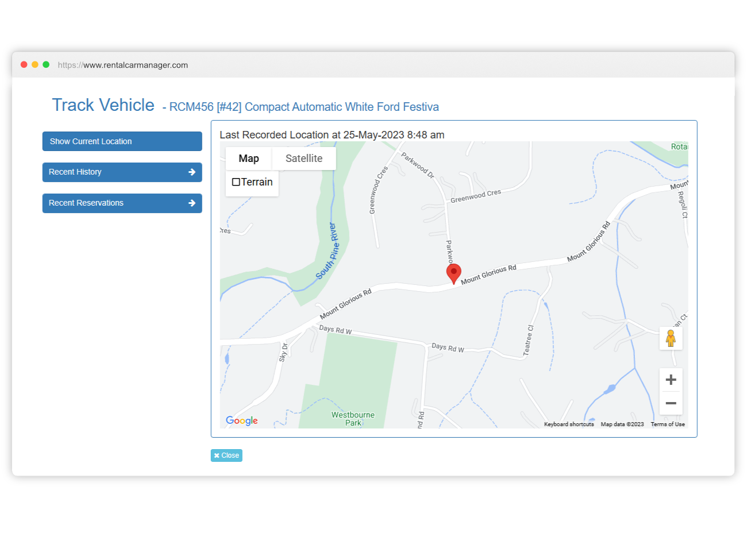The image size is (747, 560).
Task: Click the Last Recorded Location heading
Action: click(332, 135)
